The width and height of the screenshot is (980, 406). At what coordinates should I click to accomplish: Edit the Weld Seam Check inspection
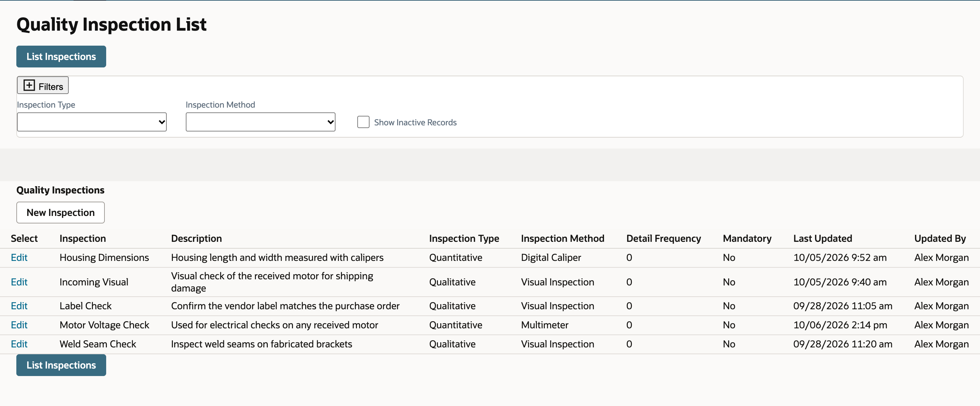pos(19,344)
